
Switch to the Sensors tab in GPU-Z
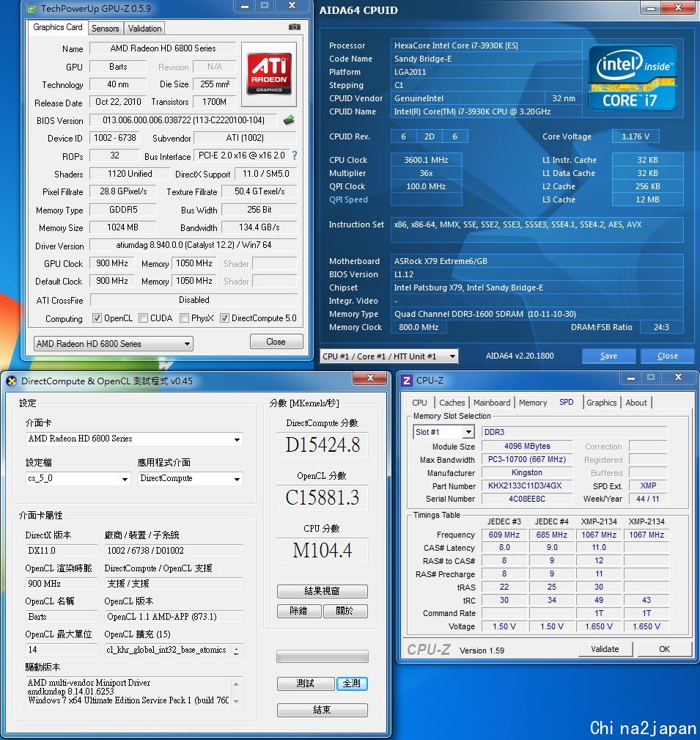(106, 29)
